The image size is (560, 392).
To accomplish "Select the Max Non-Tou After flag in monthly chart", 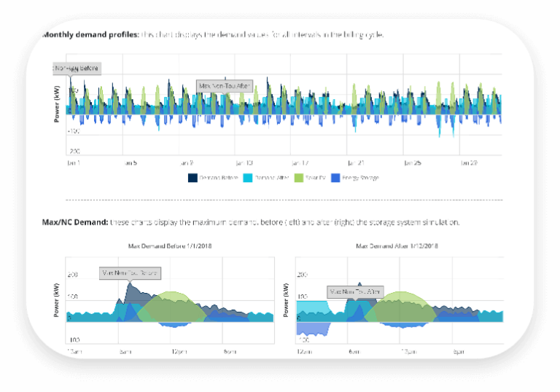I will click(x=226, y=86).
